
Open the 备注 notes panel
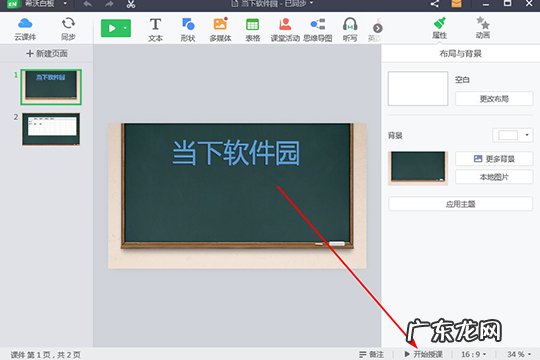click(371, 354)
